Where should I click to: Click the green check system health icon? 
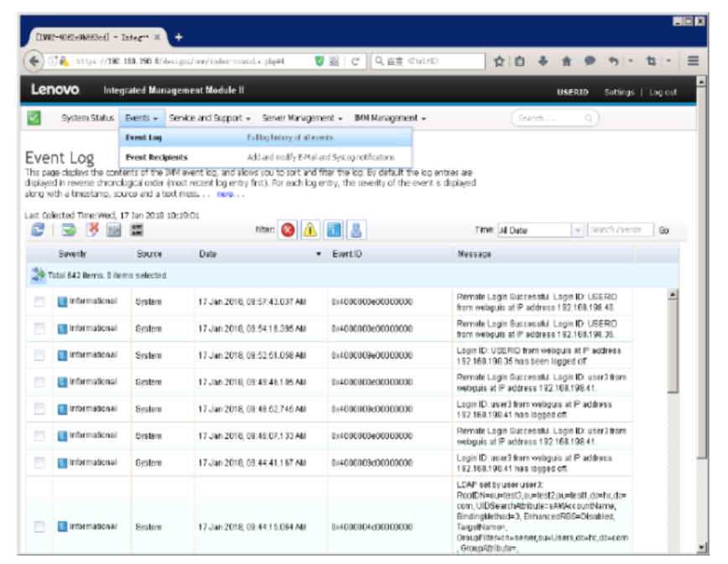(34, 118)
